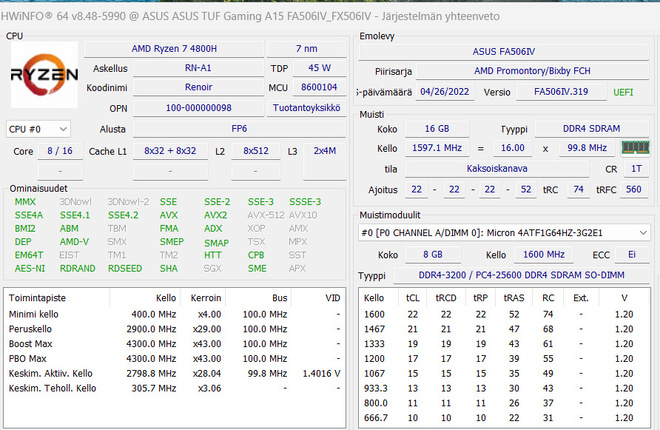Click the MCU value 8600104
This screenshot has width=660, height=430.
pos(319,88)
